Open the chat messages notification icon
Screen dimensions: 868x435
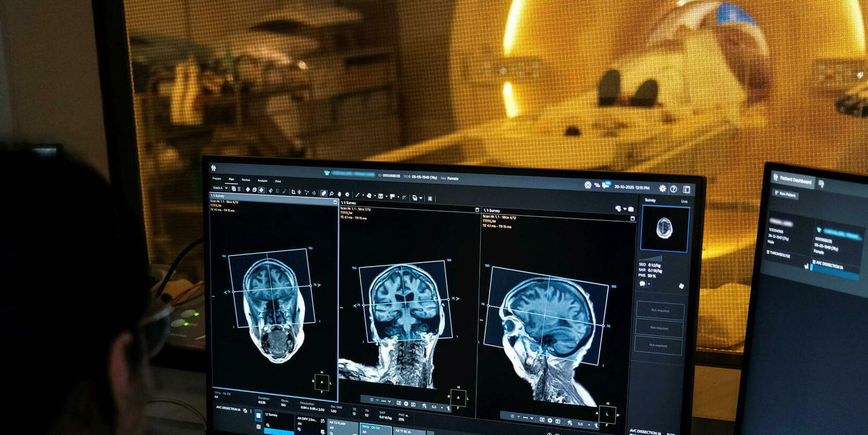606,185
